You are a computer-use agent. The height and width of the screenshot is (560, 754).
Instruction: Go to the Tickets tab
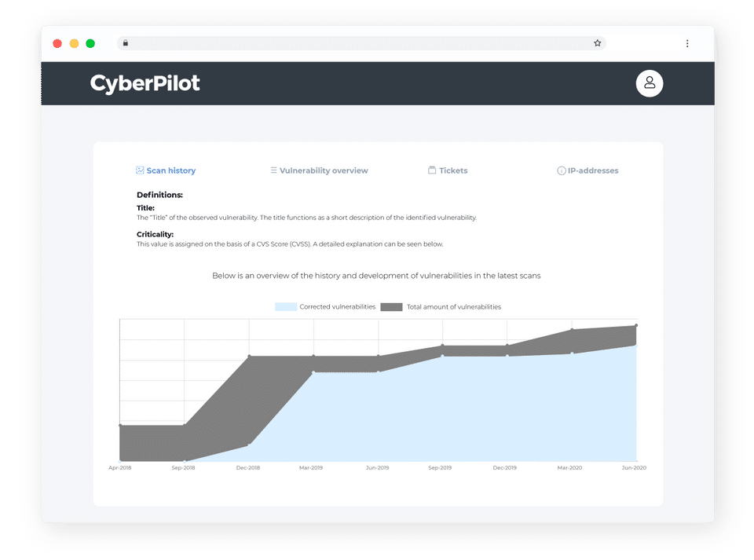[448, 170]
